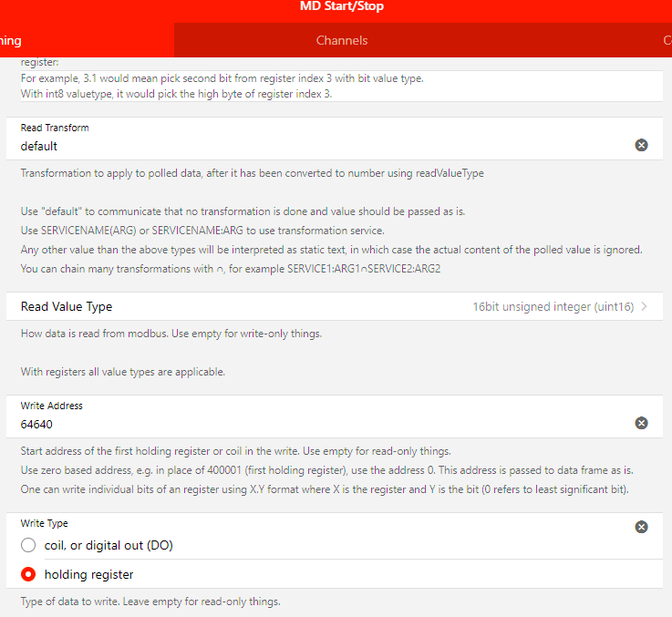Click help line starting 'Use SERVICENAME(ARG)'

tap(202, 231)
